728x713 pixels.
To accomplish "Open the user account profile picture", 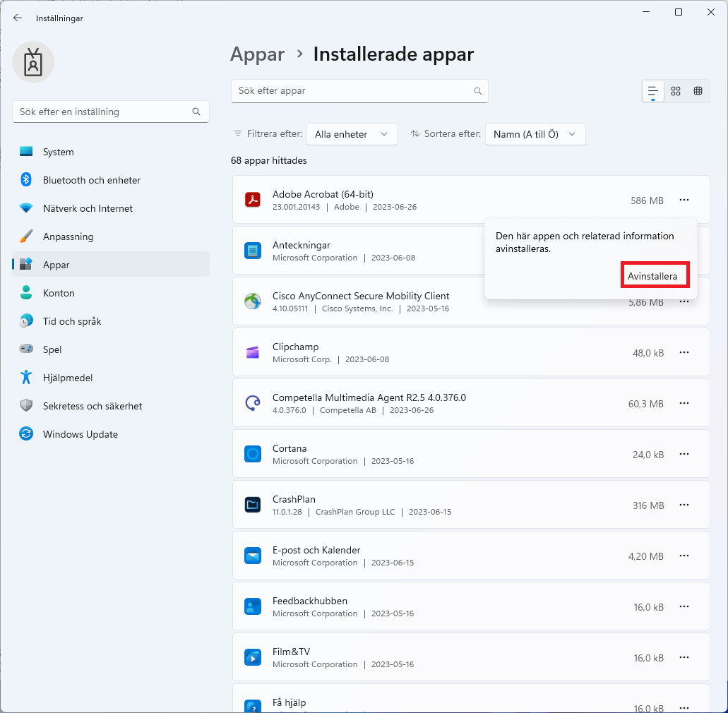I will coord(33,62).
